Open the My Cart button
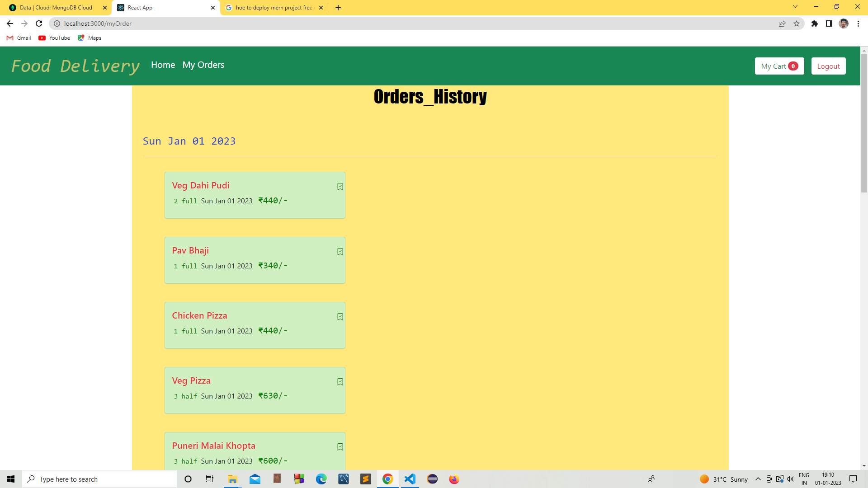The image size is (868, 488). [x=779, y=66]
